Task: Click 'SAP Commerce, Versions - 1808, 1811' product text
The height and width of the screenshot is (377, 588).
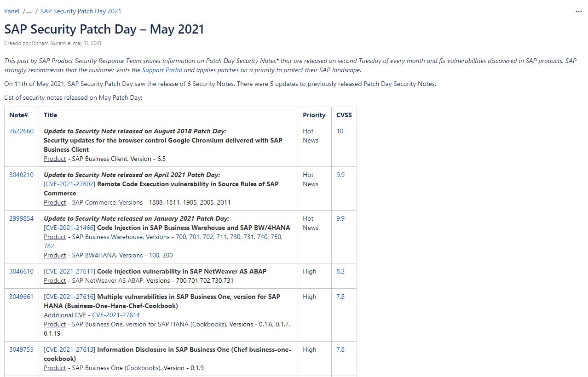Action: click(x=151, y=202)
